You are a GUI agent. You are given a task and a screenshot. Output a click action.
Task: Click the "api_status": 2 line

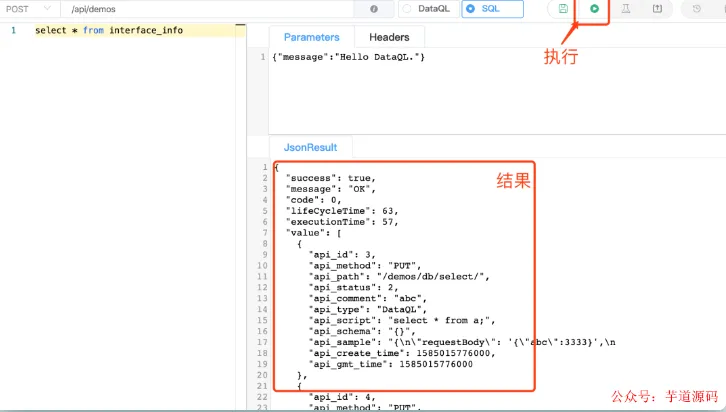pos(354,288)
